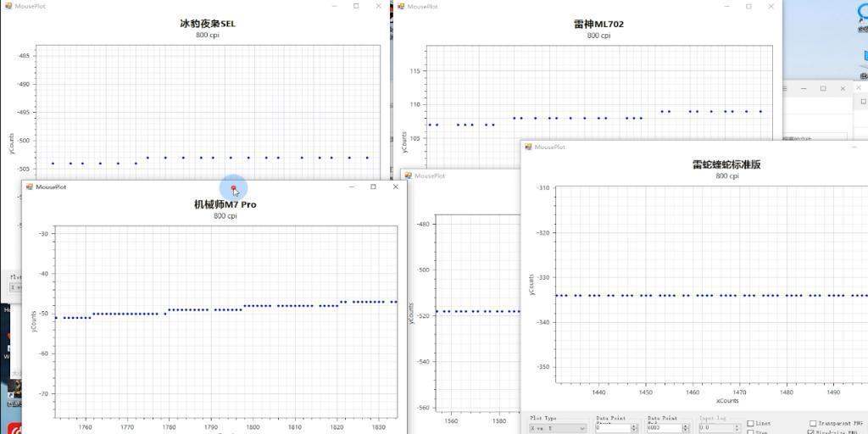The height and width of the screenshot is (434, 868).
Task: Click the MousePlot icon in 雷神ML702 title bar
Action: (x=401, y=6)
